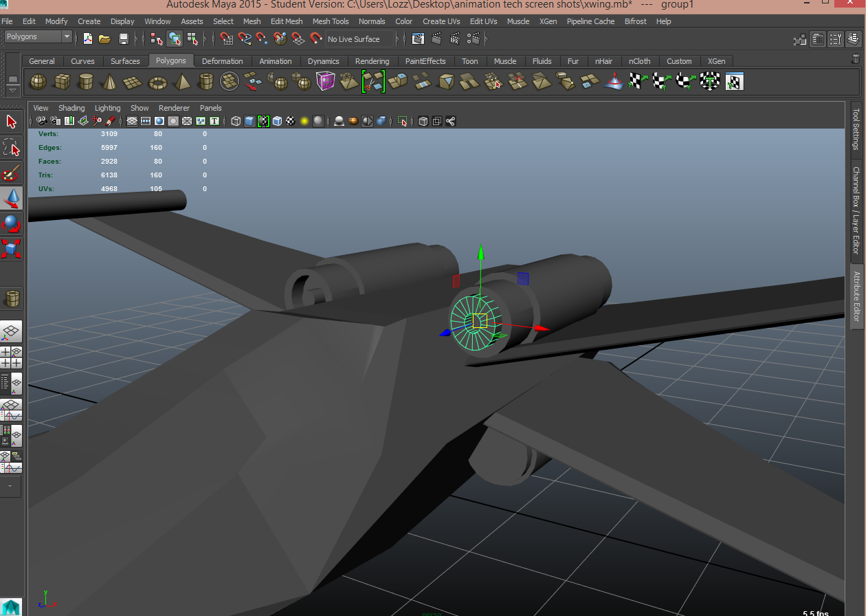
Task: Open the shelf options arrow menu
Action: [x=12, y=90]
